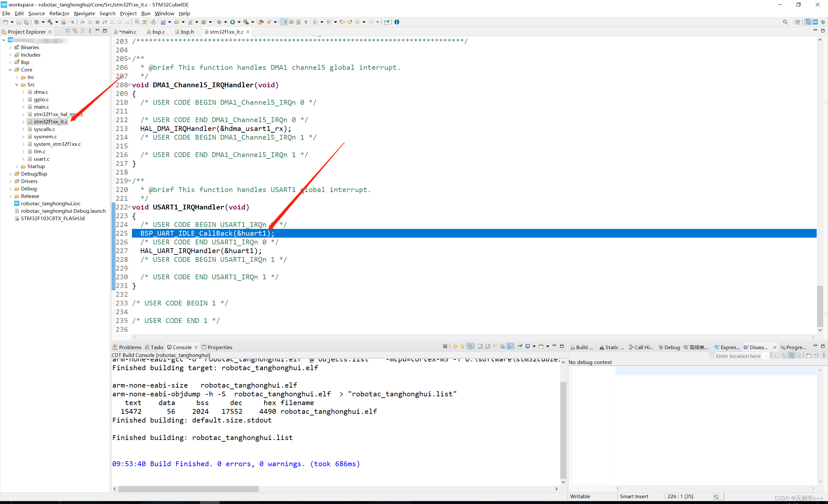This screenshot has width=828, height=504.
Task: Click the Debug bug icon in toolbar
Action: 219,22
